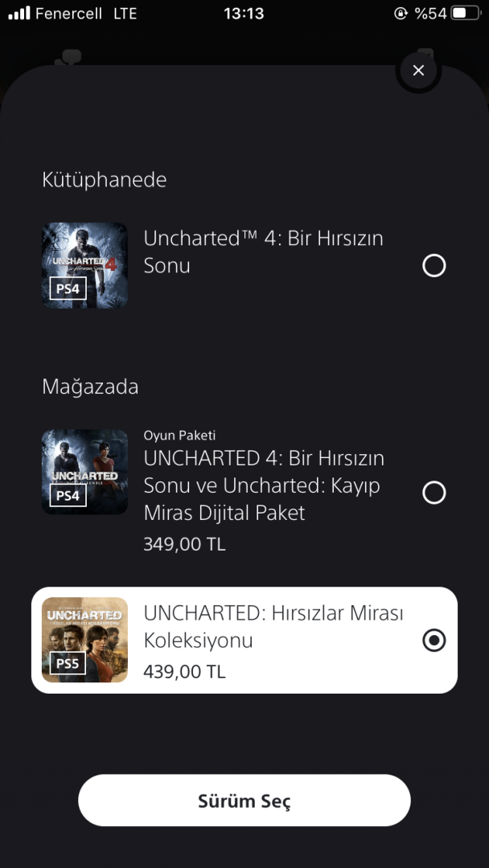Choose the UNCHARTED 4 Dijital Paket title text

click(x=263, y=485)
